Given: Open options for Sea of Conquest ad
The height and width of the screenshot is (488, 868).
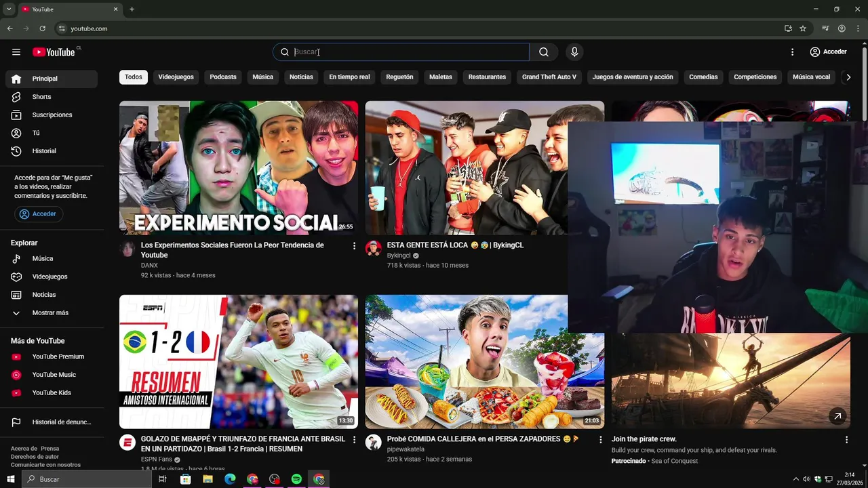Looking at the screenshot, I should coord(846,440).
